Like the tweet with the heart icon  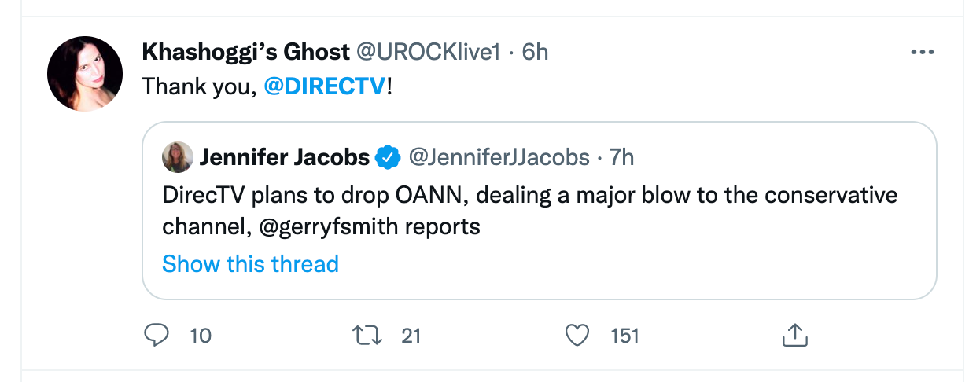coord(578,336)
